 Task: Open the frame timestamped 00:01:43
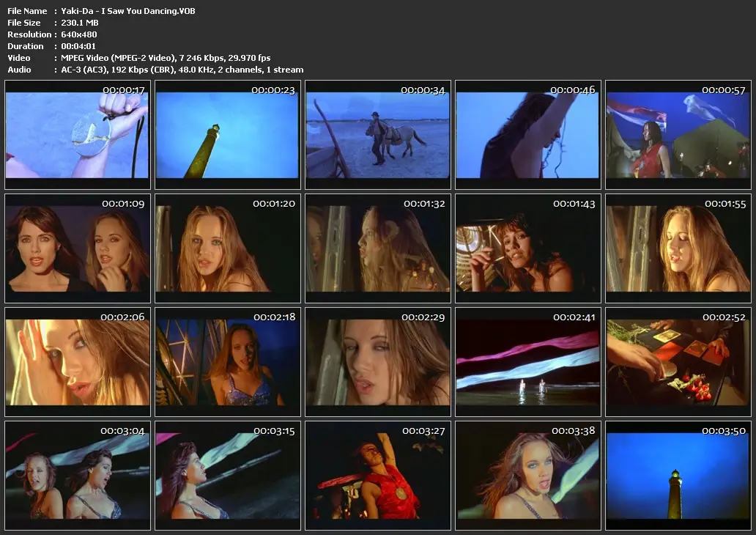(528, 248)
